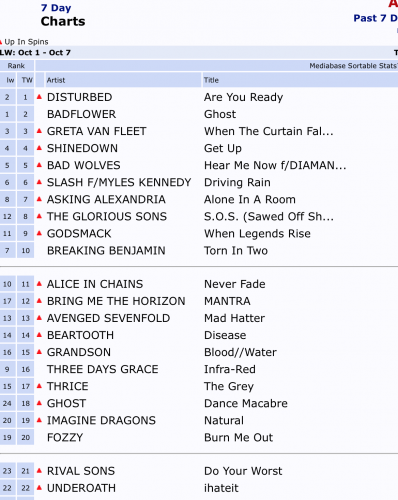The image size is (398, 500).
Task: Click the LW: Oct 1 - Oct 7 date range
Action: [35, 53]
